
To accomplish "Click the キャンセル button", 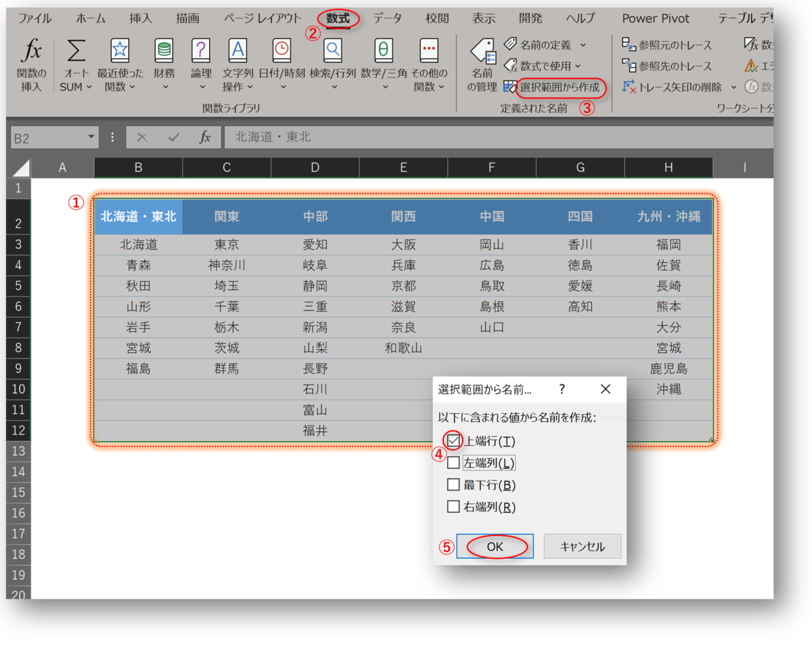I will pos(583,547).
